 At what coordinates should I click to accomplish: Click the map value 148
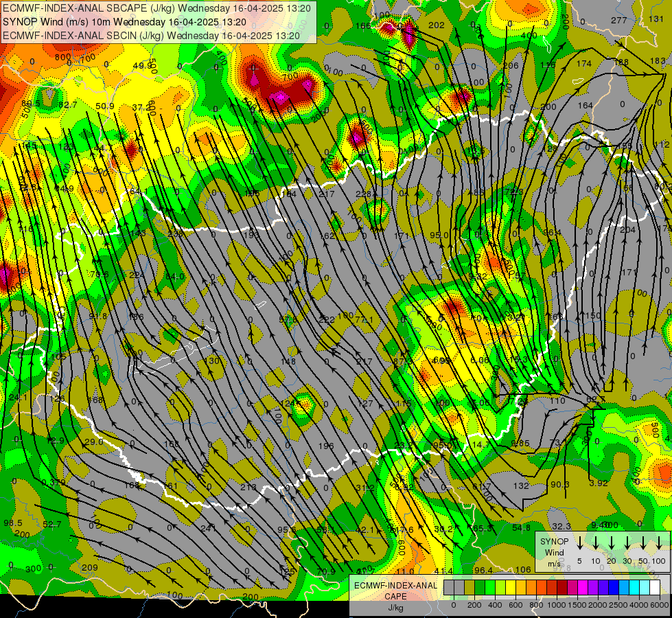click(x=288, y=361)
